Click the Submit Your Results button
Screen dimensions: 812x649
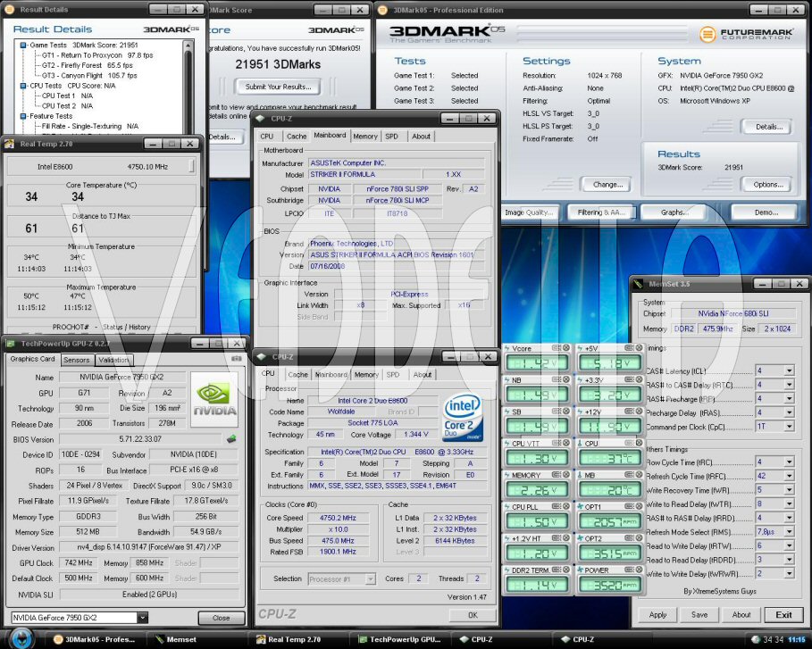(278, 87)
